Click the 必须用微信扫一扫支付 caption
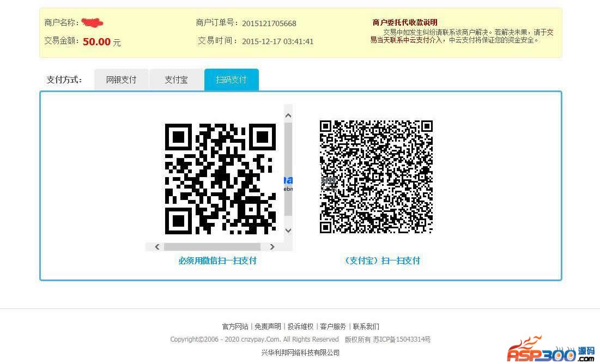This screenshot has height=364, width=600. tap(217, 260)
